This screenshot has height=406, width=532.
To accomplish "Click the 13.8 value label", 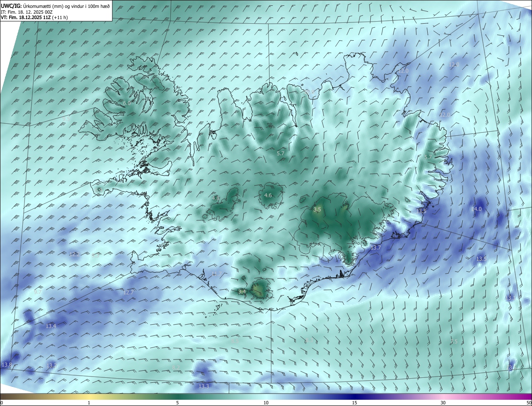I will [x=7, y=365].
